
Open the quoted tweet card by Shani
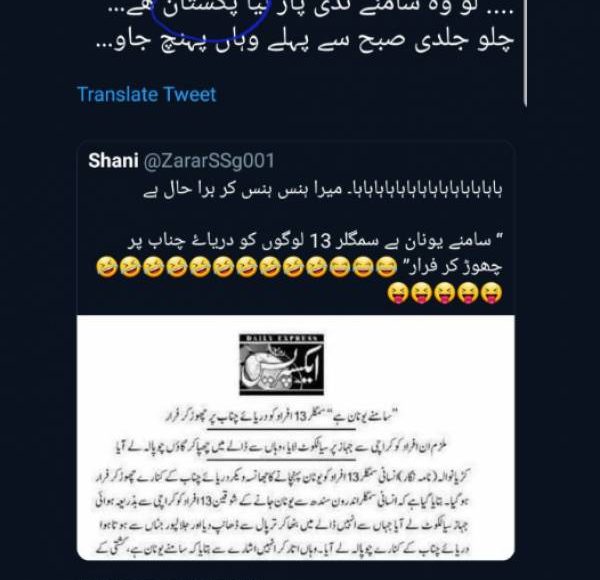coord(296,350)
